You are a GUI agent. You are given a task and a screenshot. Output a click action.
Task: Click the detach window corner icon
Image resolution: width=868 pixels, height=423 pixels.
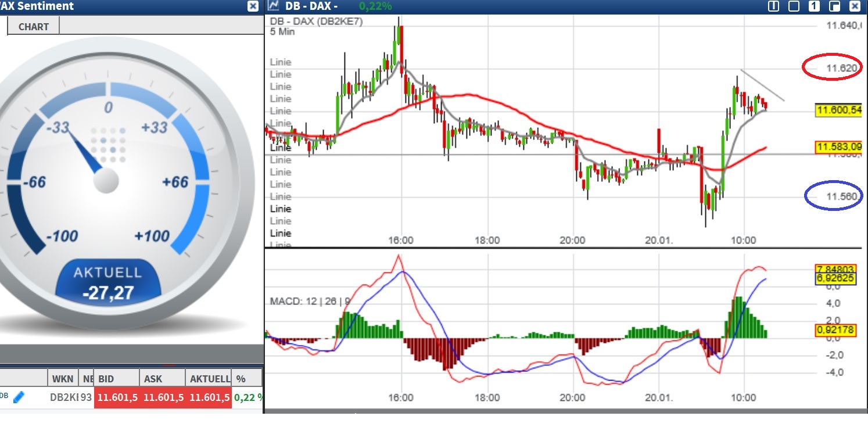[x=835, y=6]
